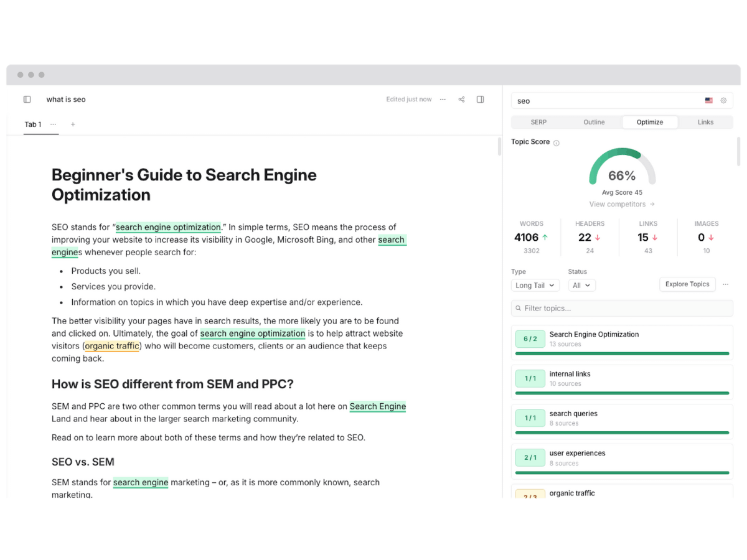Open the Long Tail type dropdown
The height and width of the screenshot is (560, 747).
coord(535,285)
